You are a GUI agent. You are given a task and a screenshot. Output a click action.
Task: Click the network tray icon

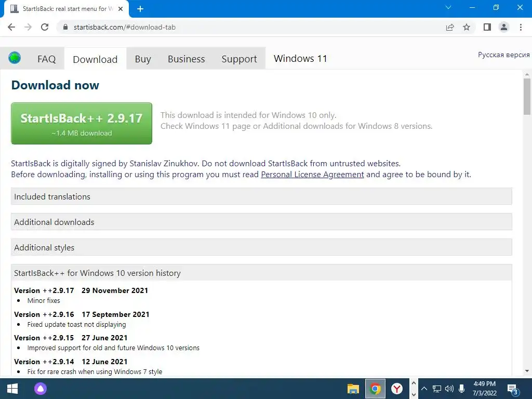tap(436, 389)
